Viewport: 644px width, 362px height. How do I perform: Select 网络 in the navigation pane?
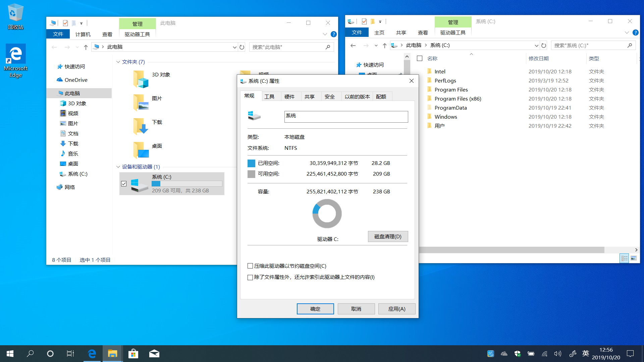[x=70, y=187]
